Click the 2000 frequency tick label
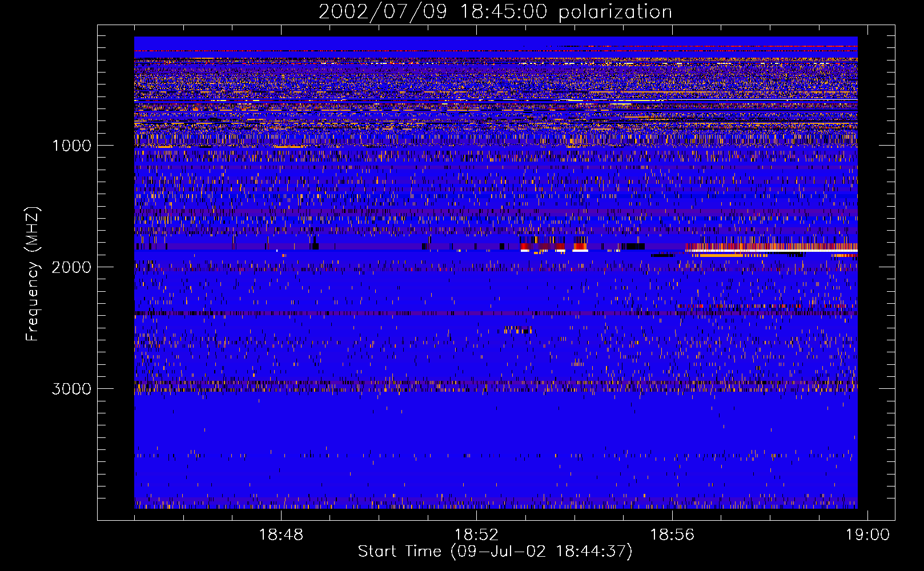Image resolution: width=924 pixels, height=571 pixels. 71,267
